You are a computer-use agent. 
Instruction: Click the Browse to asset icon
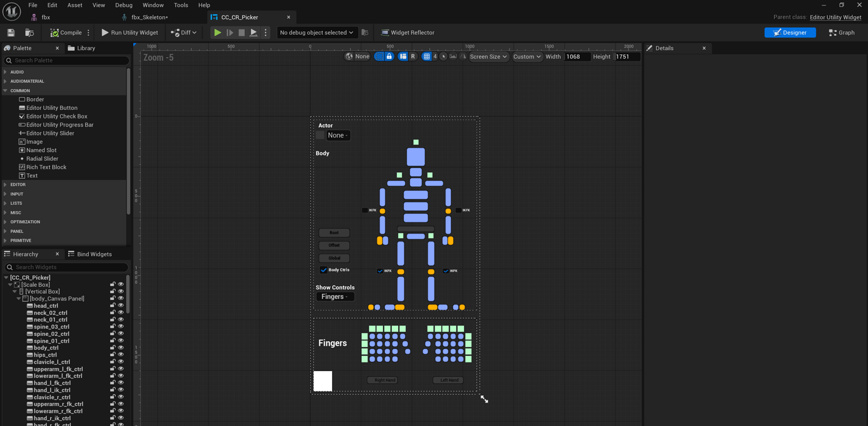click(x=30, y=33)
